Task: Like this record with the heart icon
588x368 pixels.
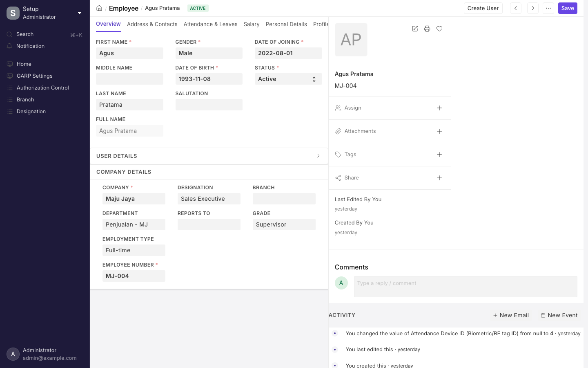Action: tap(439, 29)
